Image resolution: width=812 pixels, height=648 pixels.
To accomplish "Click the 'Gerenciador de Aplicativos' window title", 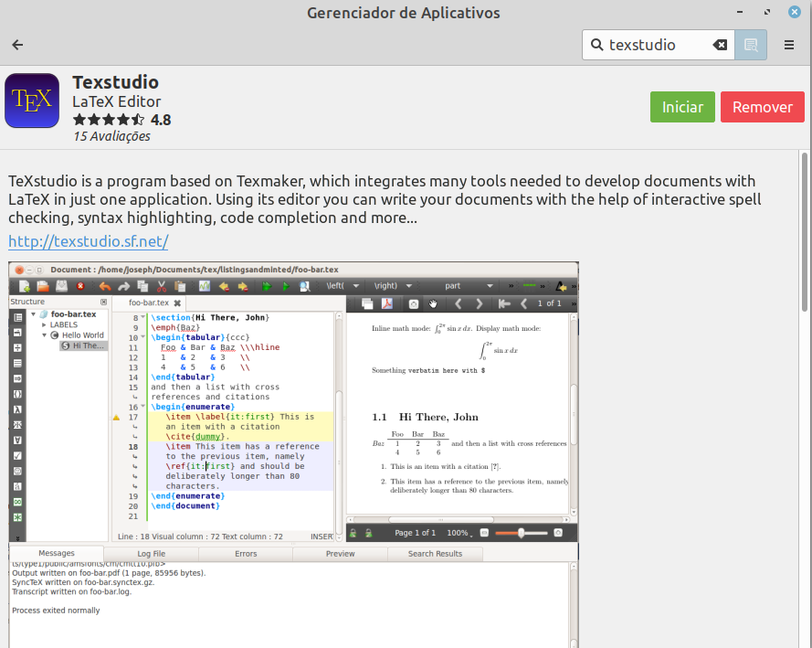I will (404, 13).
